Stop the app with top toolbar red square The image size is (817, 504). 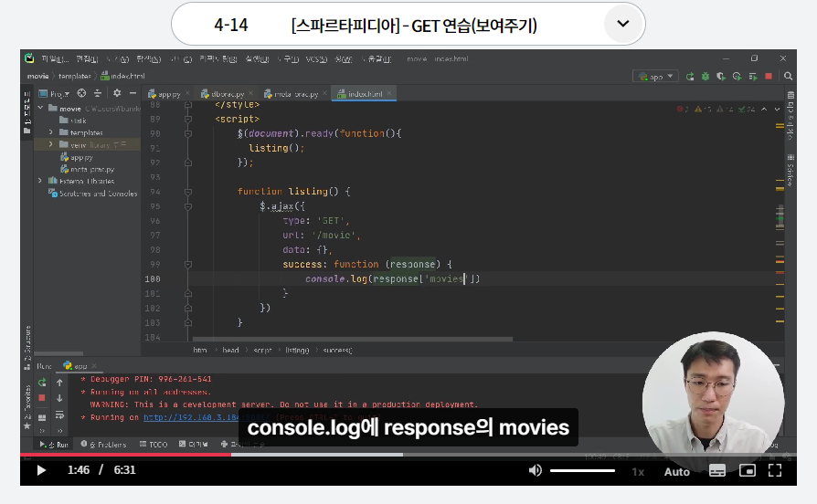tap(769, 76)
